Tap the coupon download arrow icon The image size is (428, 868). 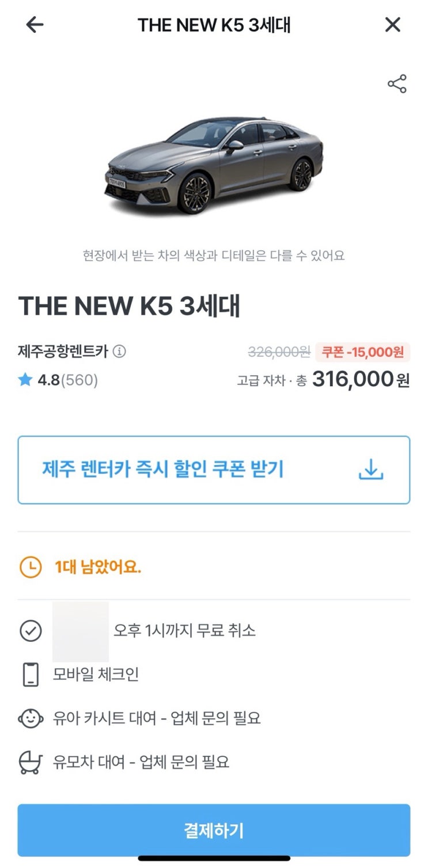click(x=371, y=470)
